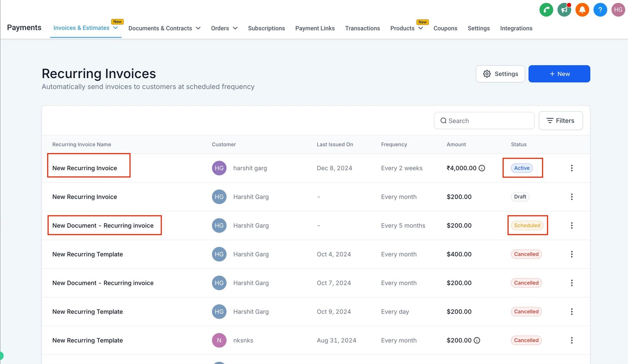Click info icon next to ₹4,000.00 amount
Image resolution: width=628 pixels, height=364 pixels.
(x=482, y=168)
